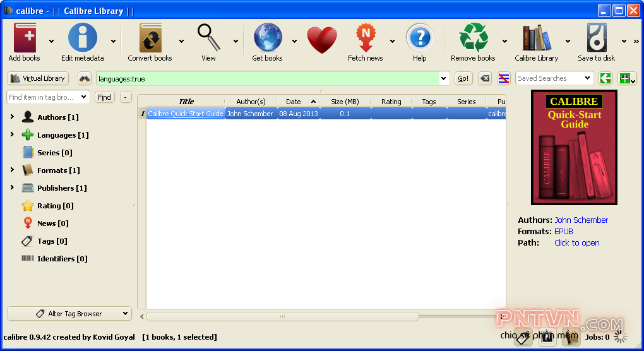Click the 08 Aug 2013 date cell
The image size is (644, 351).
coord(299,114)
